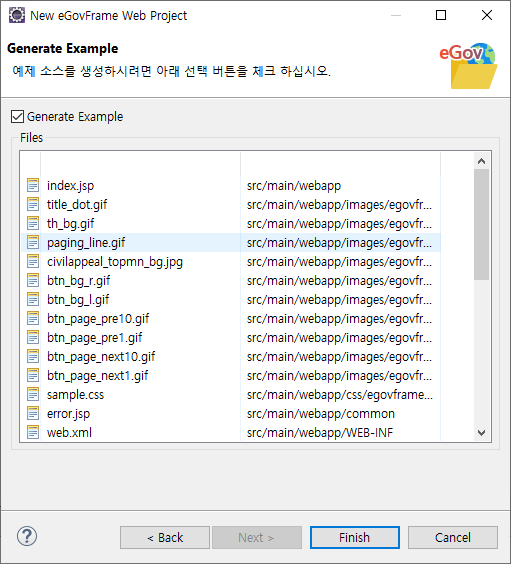Close the New eGovFrame Web Project dialog
The height and width of the screenshot is (564, 511).
click(487, 15)
